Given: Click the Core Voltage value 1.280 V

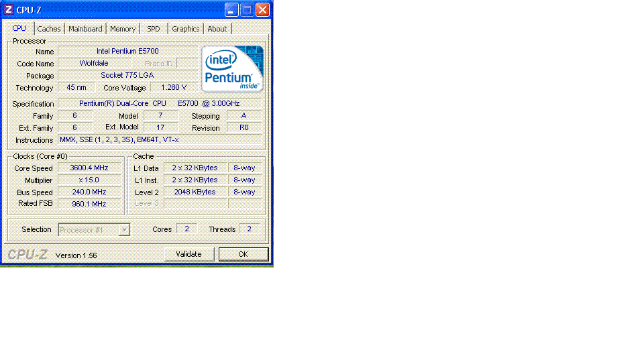Looking at the screenshot, I should point(174,87).
